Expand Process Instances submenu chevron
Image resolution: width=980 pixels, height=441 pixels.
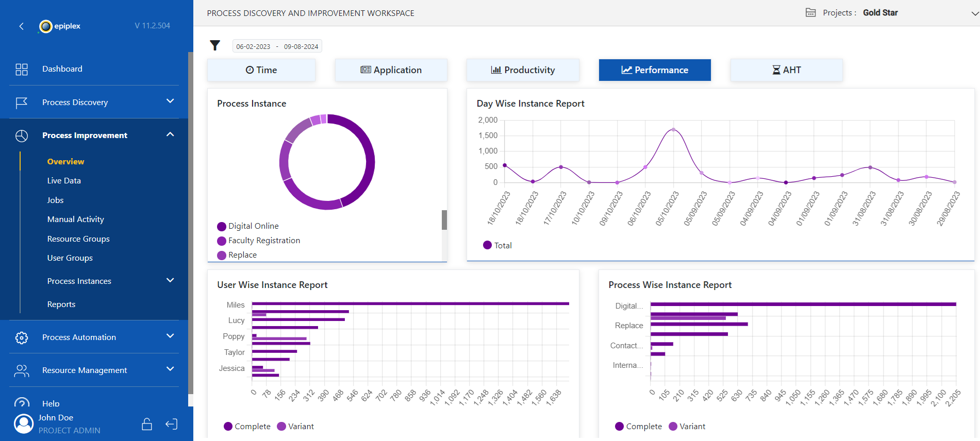pos(170,280)
